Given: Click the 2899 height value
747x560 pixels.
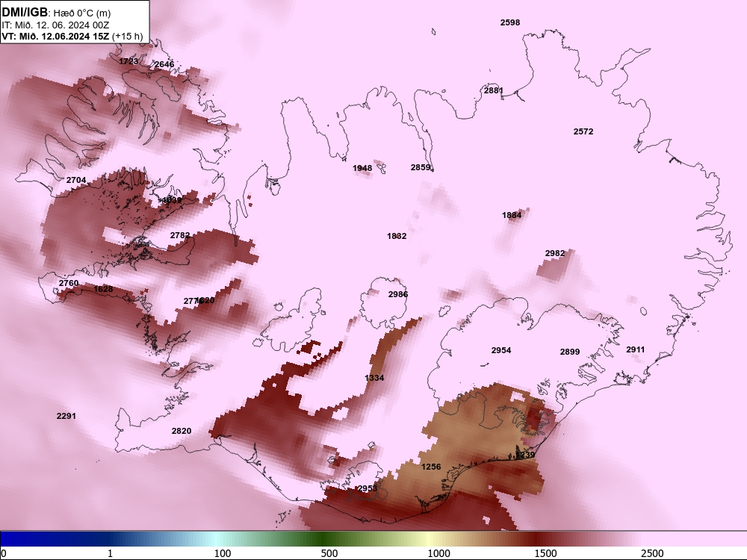Looking at the screenshot, I should pos(570,352).
